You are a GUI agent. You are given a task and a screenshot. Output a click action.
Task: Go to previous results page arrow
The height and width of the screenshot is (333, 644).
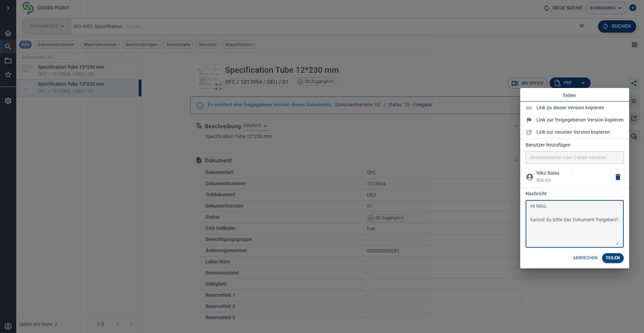(118, 324)
